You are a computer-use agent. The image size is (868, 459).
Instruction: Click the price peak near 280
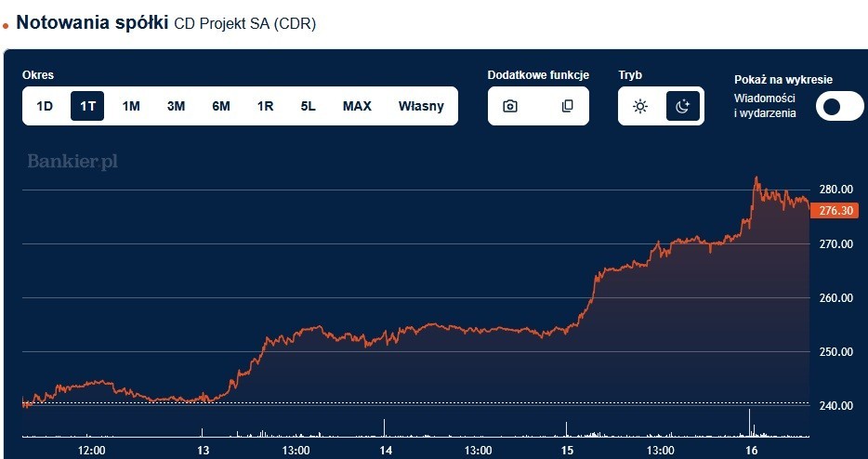point(756,178)
